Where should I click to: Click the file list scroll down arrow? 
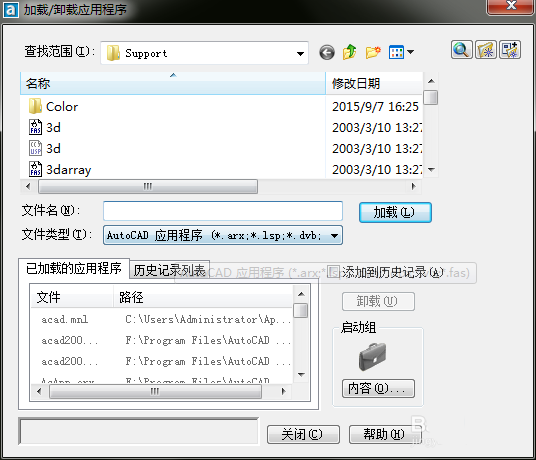[431, 170]
